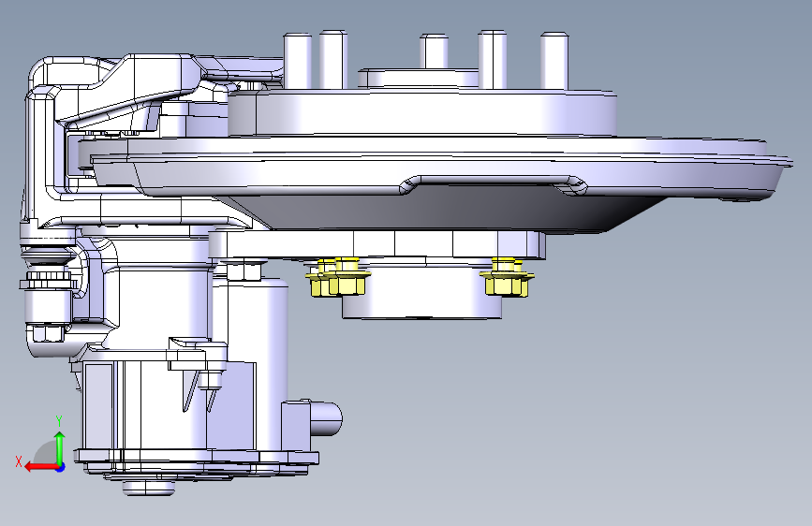
Task: Select the round connector stub on the motor housing
Action: (x=326, y=418)
